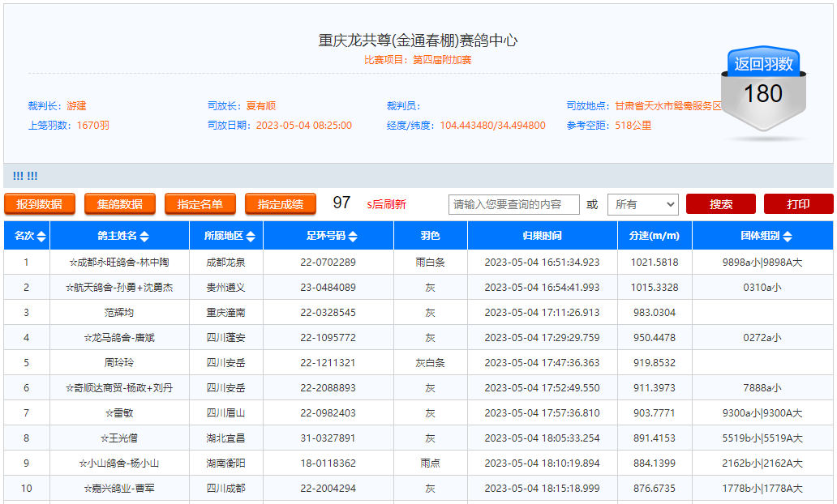Open the 所有 filter dropdown
Screen dimensions: 837x504
(x=642, y=204)
